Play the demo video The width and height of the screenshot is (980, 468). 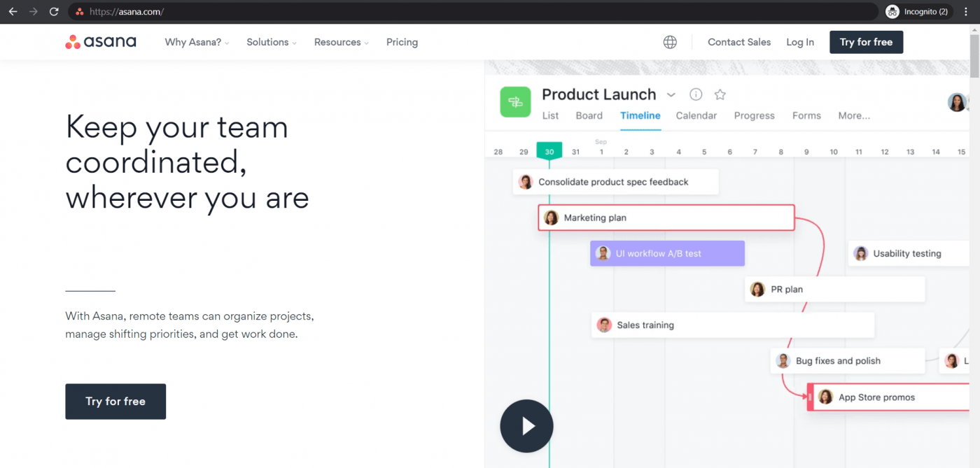[526, 426]
